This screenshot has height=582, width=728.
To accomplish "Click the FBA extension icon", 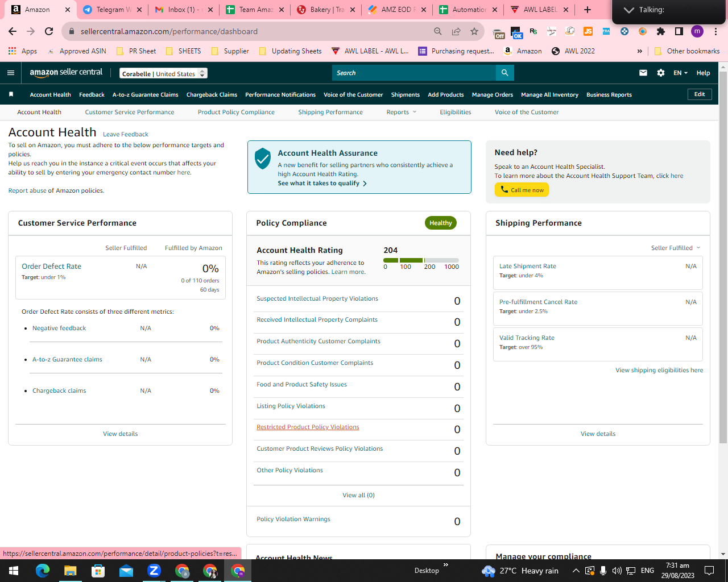I will click(606, 31).
